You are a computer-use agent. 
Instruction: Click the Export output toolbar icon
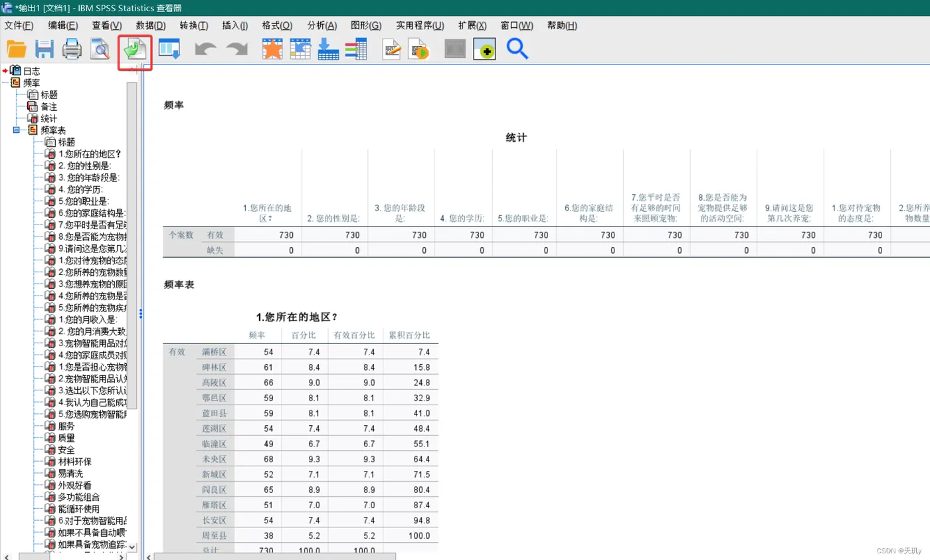(x=136, y=50)
